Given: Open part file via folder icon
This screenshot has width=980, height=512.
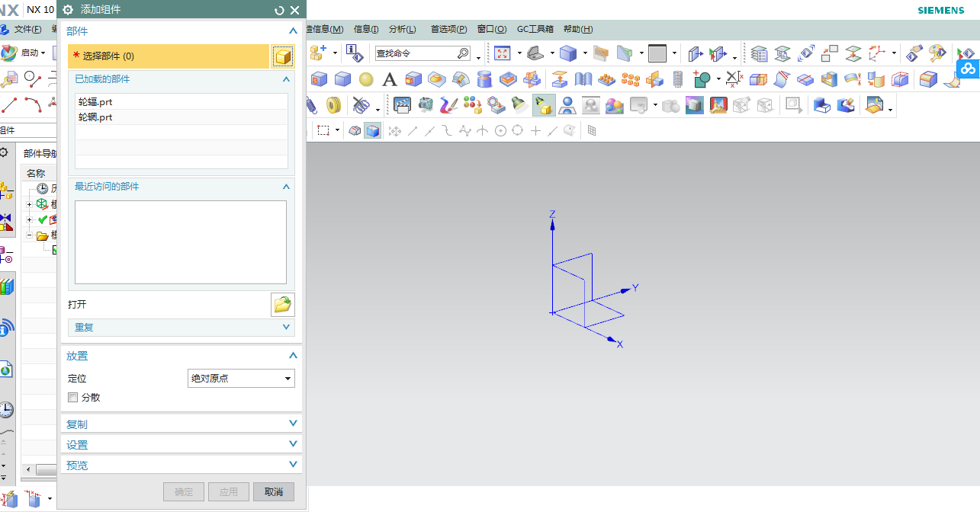Looking at the screenshot, I should [x=283, y=305].
